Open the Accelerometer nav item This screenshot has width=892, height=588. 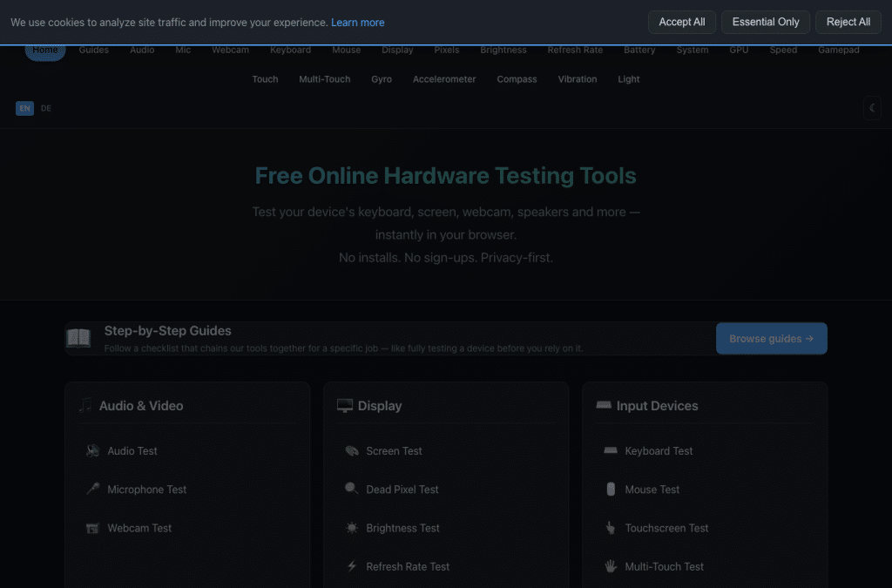pos(444,79)
